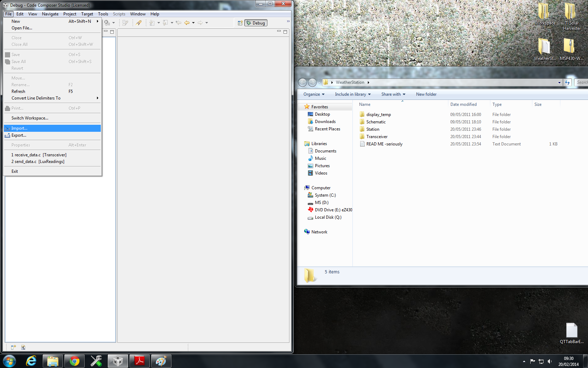Sort files by the Name column header
Viewport: 588px width, 368px height.
pyautogui.click(x=402, y=104)
